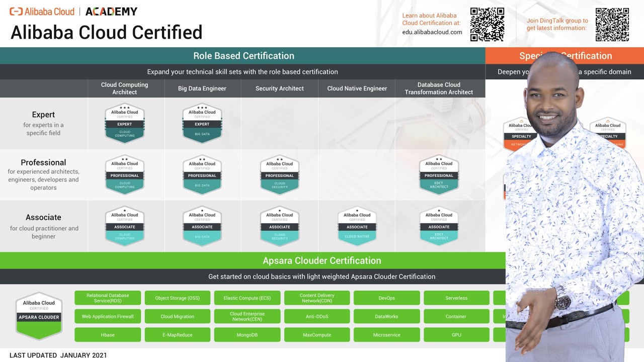Click the Specialty Certification header

coord(566,56)
